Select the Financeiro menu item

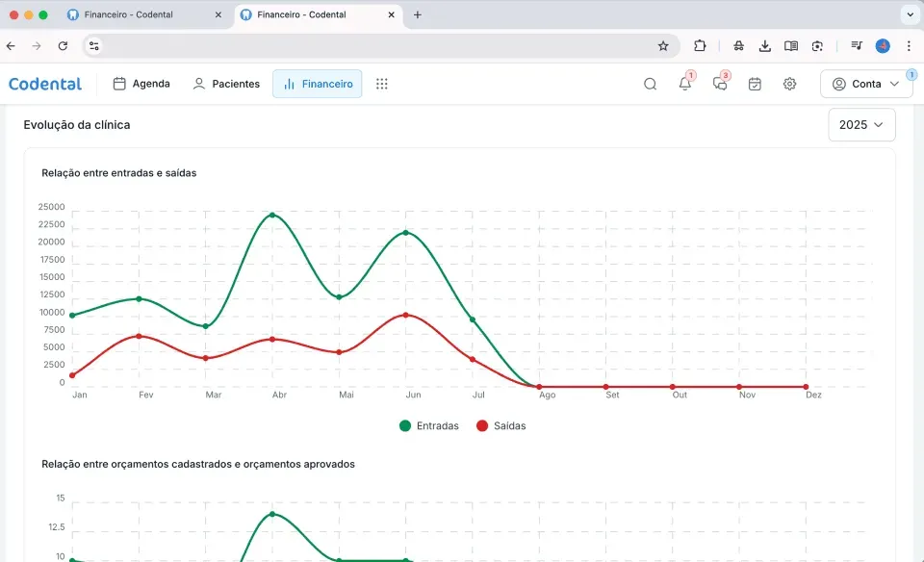click(317, 85)
